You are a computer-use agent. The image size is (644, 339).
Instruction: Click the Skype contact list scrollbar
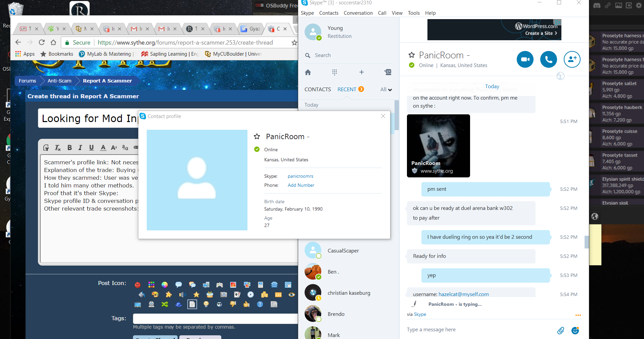pyautogui.click(x=397, y=115)
